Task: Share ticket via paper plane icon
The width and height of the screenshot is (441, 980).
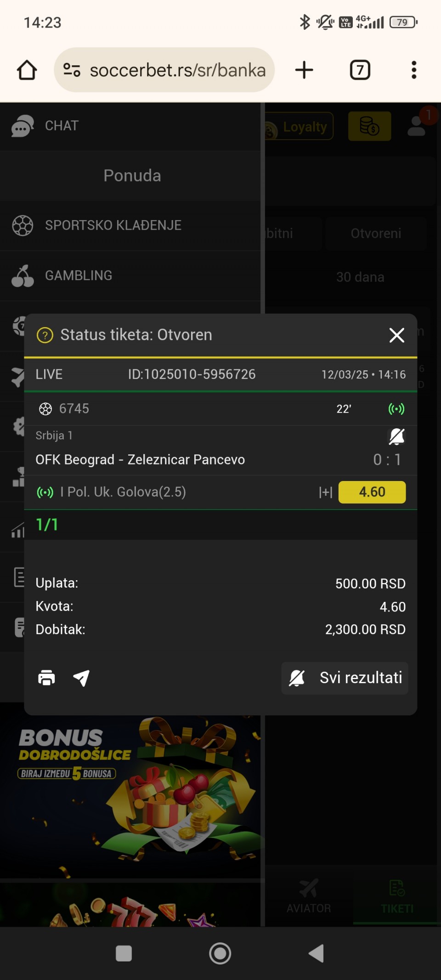Action: (81, 678)
